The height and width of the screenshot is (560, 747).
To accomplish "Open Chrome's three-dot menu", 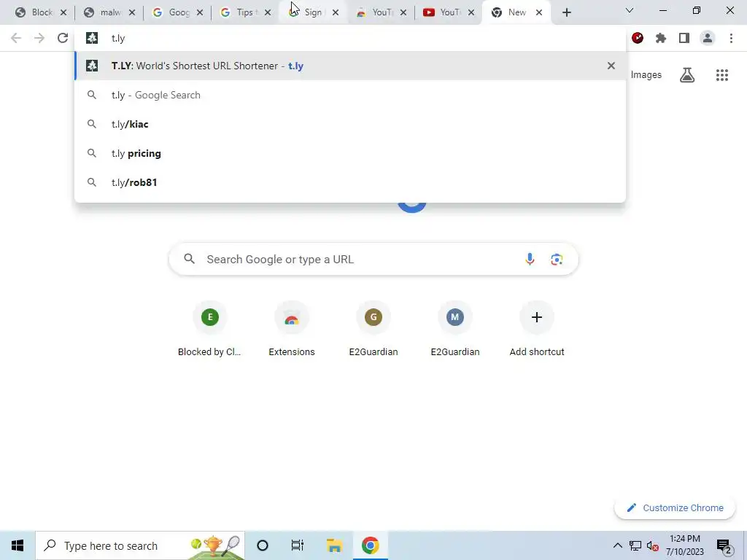I will [731, 38].
